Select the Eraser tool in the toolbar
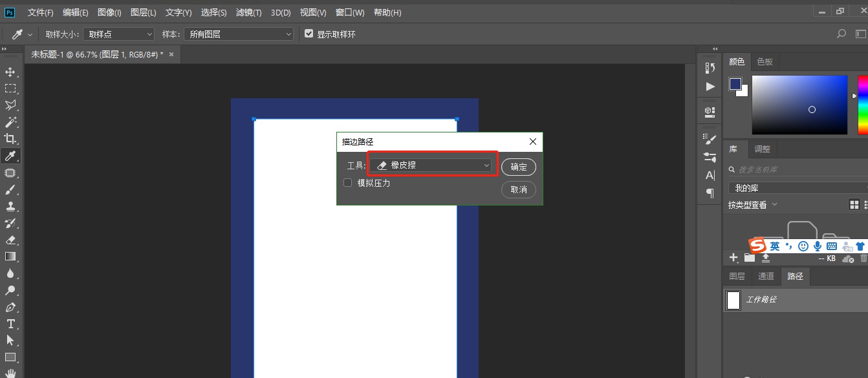The height and width of the screenshot is (378, 868). [9, 240]
